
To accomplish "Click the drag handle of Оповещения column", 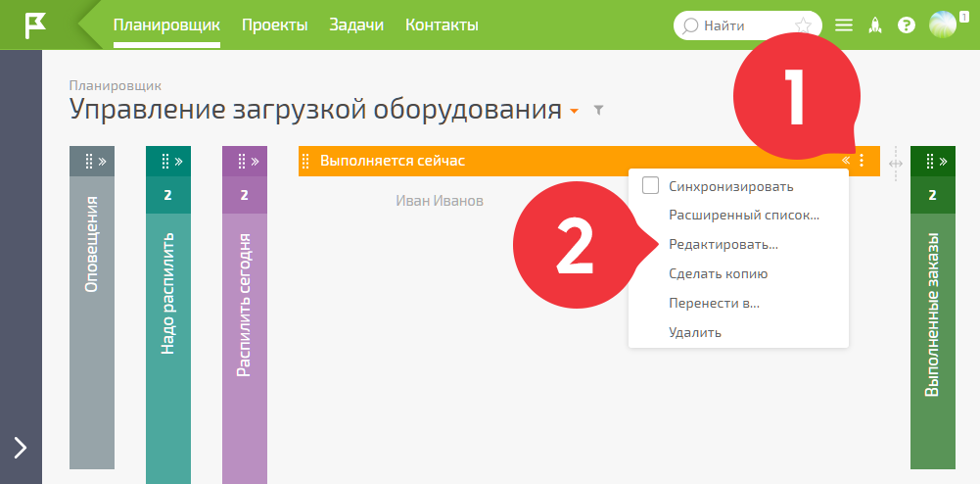I will (x=88, y=162).
